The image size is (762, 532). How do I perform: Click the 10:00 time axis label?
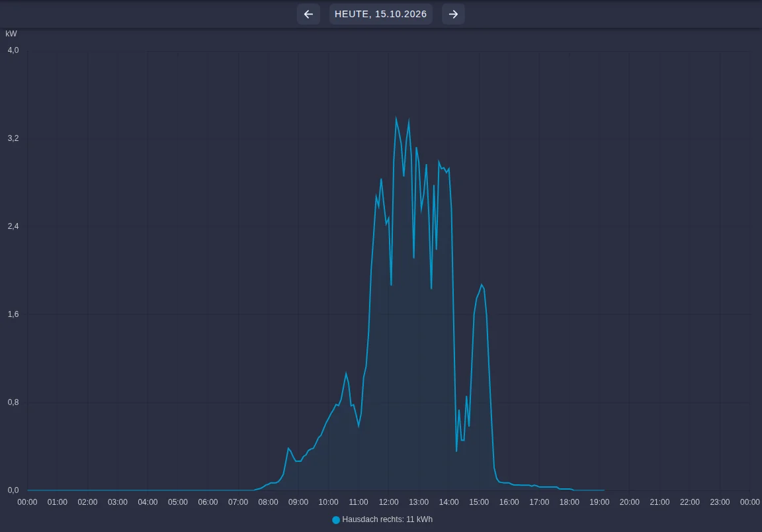(329, 502)
